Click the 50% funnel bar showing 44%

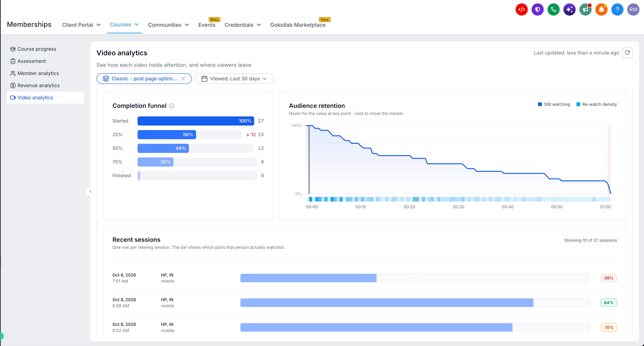(163, 148)
